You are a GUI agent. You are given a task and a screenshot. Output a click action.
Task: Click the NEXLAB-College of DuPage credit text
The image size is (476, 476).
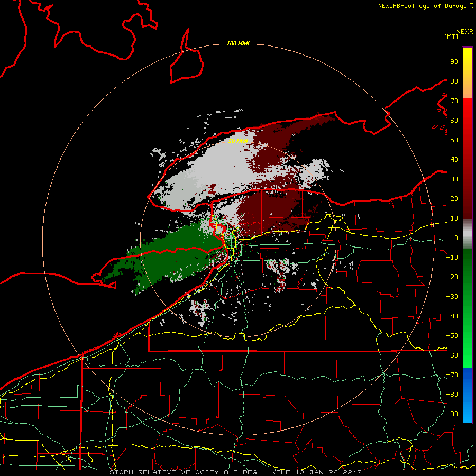[422, 6]
